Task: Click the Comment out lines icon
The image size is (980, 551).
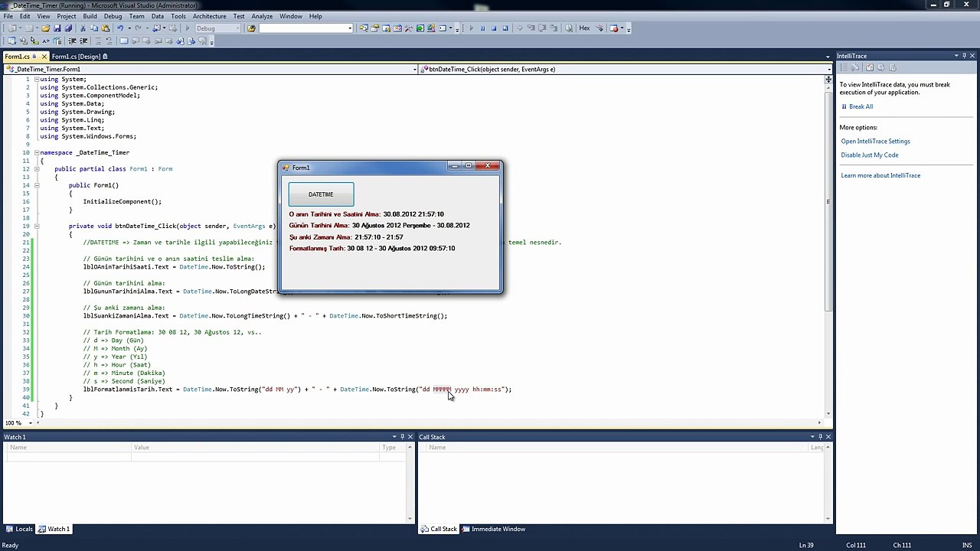Action: pyautogui.click(x=98, y=41)
